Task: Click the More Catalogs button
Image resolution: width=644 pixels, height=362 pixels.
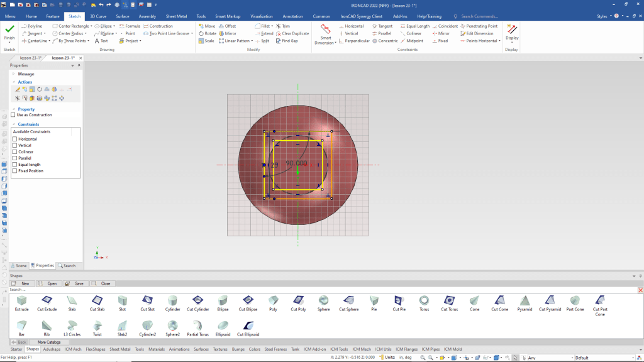Action: pyautogui.click(x=49, y=342)
